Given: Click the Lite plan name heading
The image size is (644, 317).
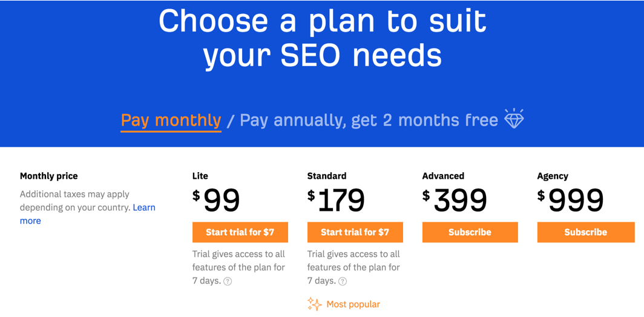Looking at the screenshot, I should point(200,176).
